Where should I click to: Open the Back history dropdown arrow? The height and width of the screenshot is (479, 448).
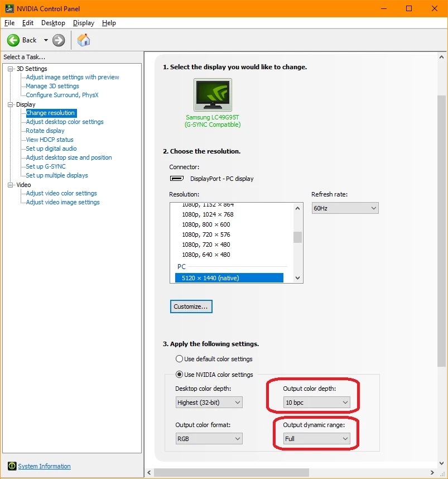(46, 40)
